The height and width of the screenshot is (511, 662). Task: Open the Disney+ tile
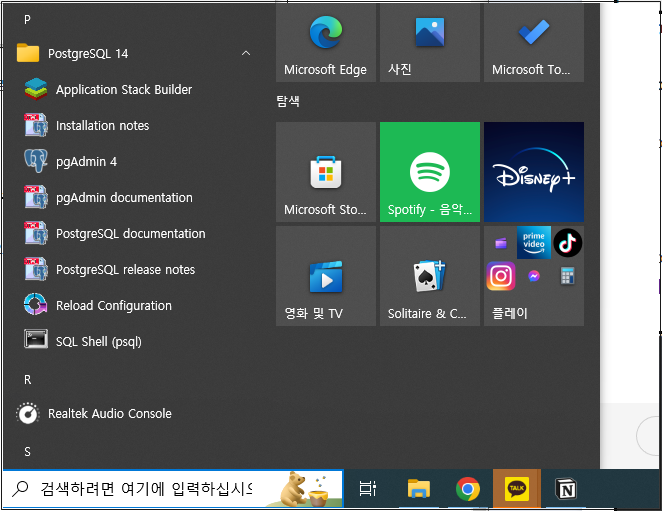(x=534, y=172)
